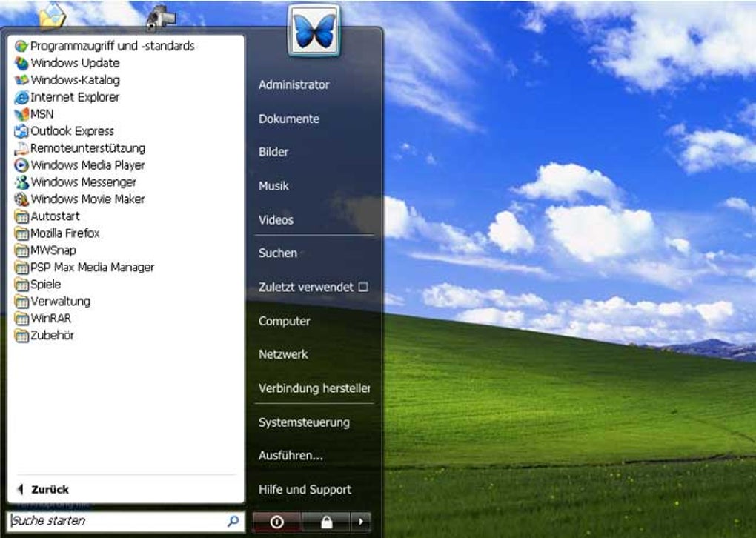The height and width of the screenshot is (538, 756).
Task: Focus the Suche starten search box
Action: coord(126,521)
